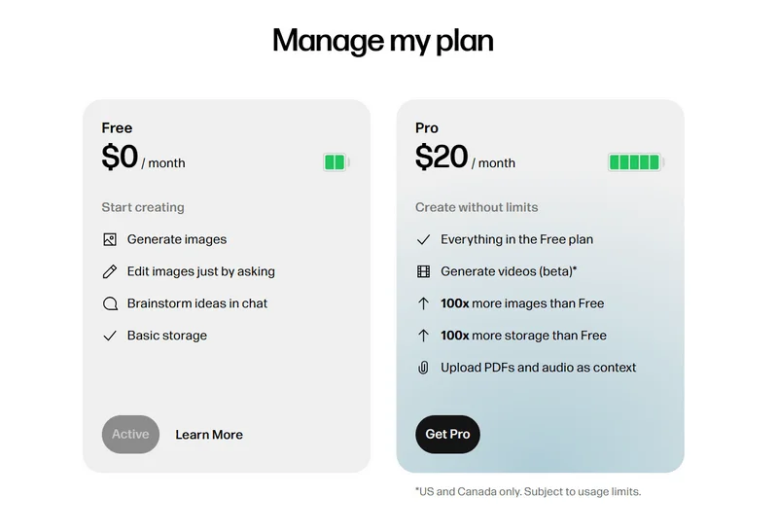
Task: Click the film icon for Generate videos
Action: [423, 271]
